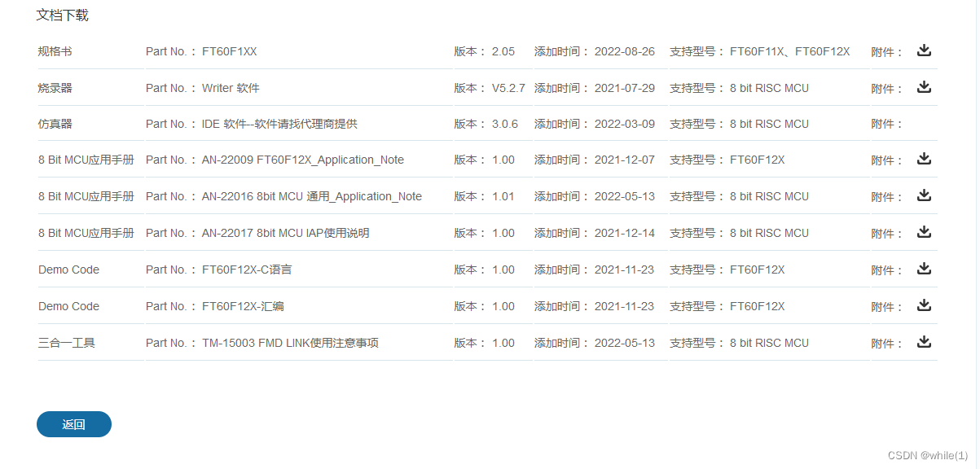Download TM-15003 FMD LINK 使用注意事项附件
This screenshot has height=469, width=980.
coord(924,341)
